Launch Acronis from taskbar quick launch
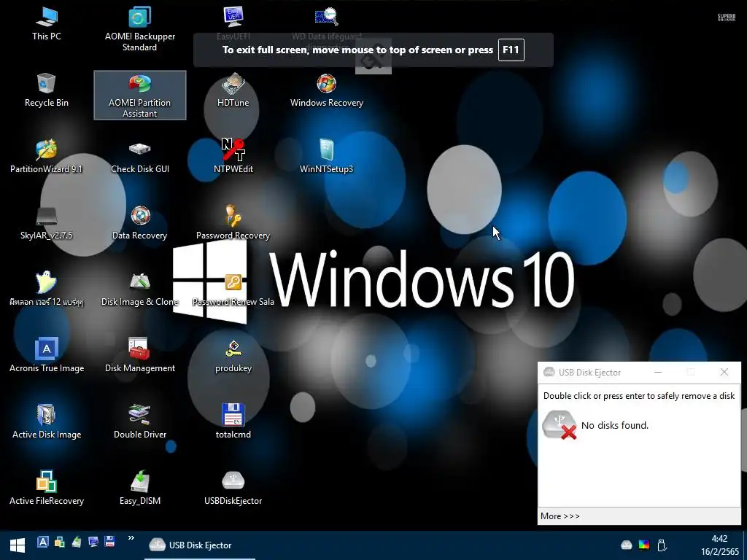Screen dimensions: 747x560 [x=43, y=542]
